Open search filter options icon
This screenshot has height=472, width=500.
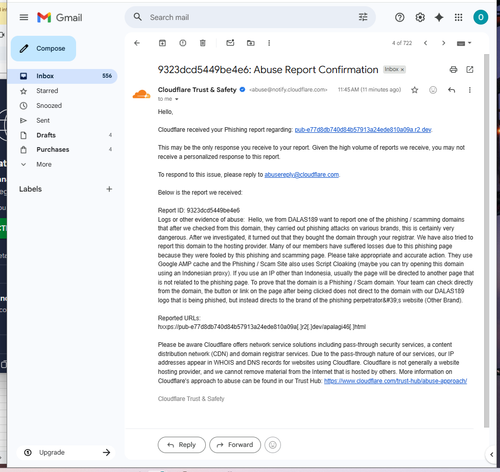pyautogui.click(x=363, y=17)
